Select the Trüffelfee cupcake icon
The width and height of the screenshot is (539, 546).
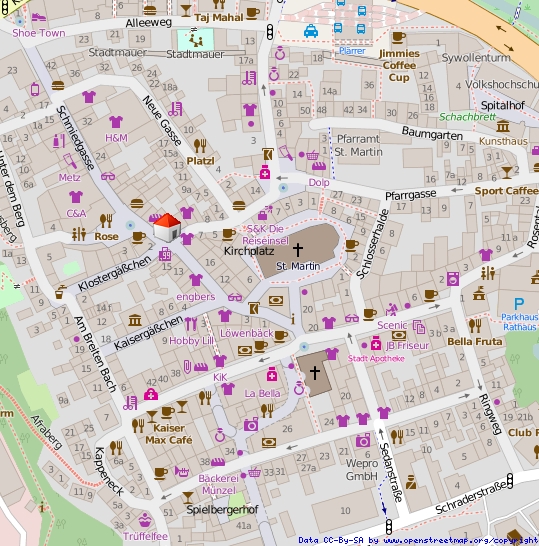coord(145,520)
